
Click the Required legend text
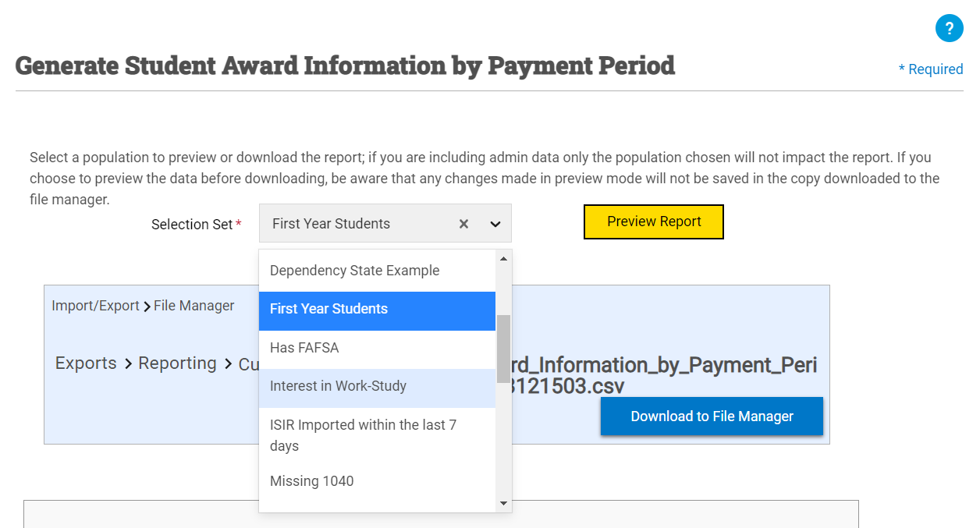(930, 69)
